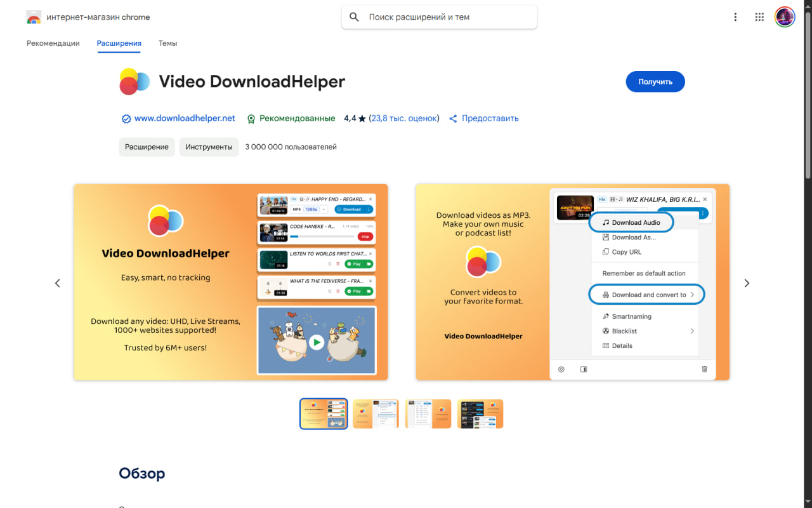This screenshot has height=508, width=812.
Task: Click the verified badge next to downloadhelper.net
Action: pyautogui.click(x=126, y=119)
